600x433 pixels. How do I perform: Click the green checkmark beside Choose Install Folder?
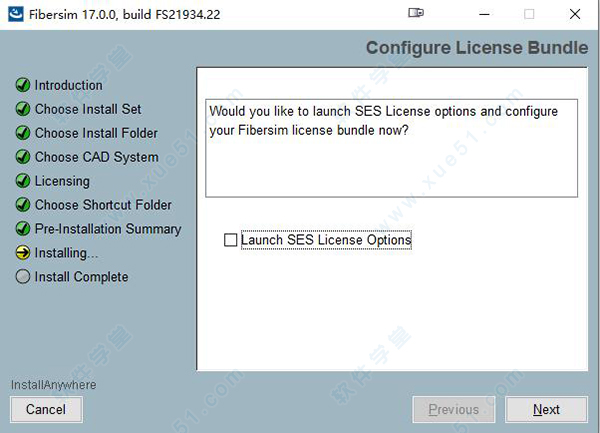tap(23, 133)
